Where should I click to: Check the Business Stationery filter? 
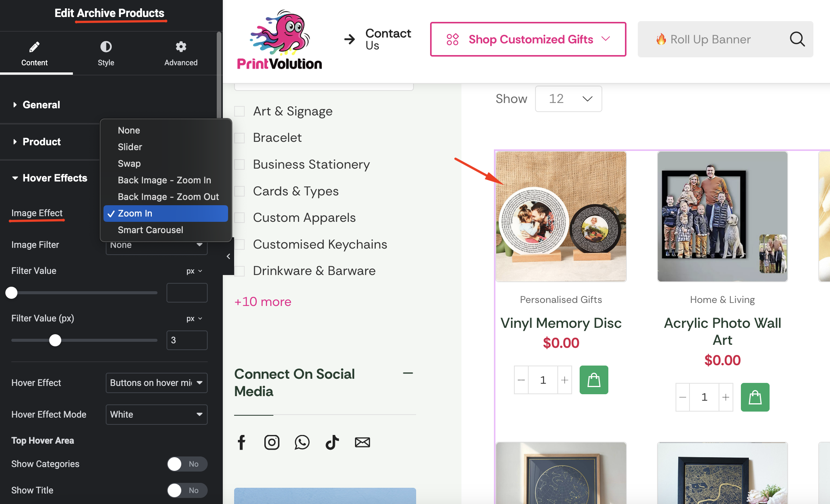(x=239, y=164)
